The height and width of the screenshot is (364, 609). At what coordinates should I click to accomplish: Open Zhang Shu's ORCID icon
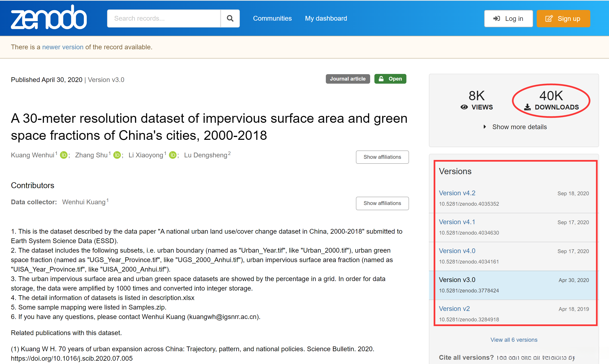117,155
